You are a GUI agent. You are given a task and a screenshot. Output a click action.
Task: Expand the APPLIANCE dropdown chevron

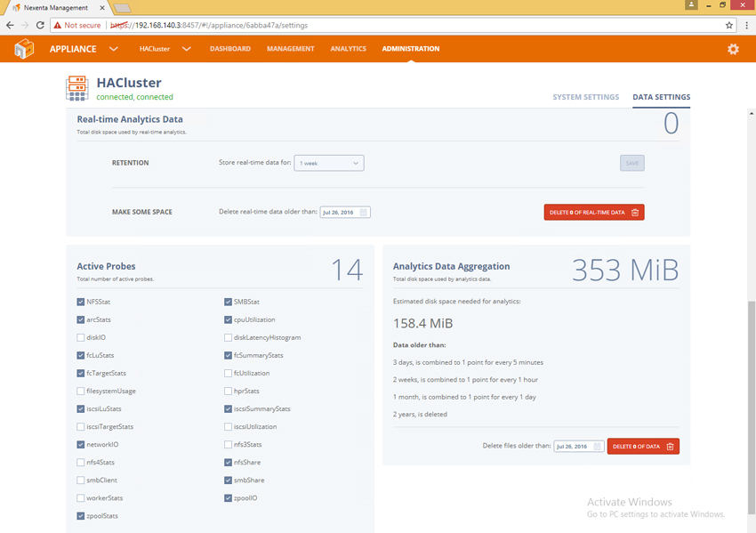[x=114, y=49]
